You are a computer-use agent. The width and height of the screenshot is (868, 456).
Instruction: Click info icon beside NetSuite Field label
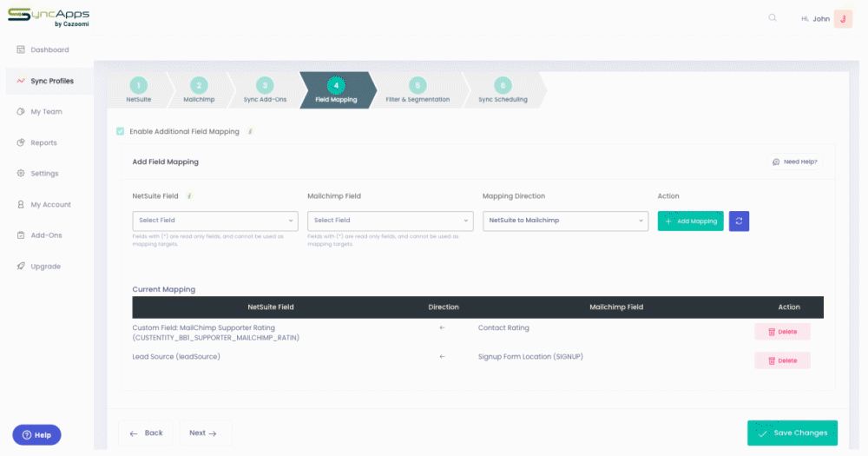(189, 196)
